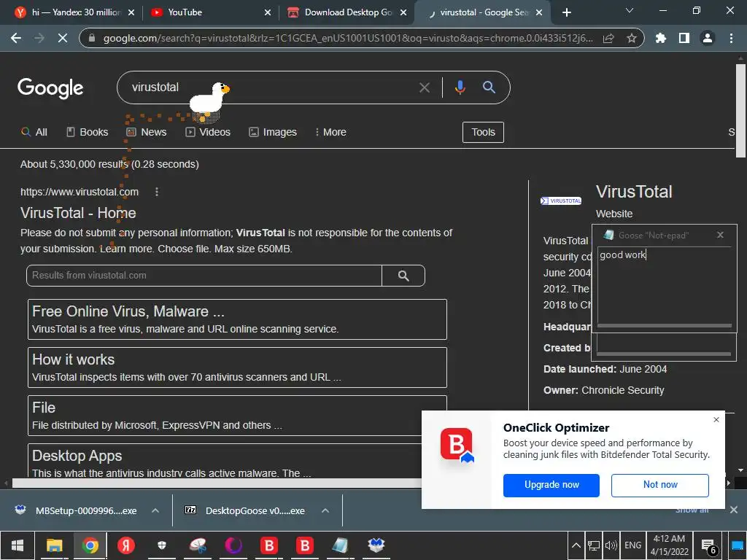Select the Videos search filter
This screenshot has width=747, height=560.
208,133
